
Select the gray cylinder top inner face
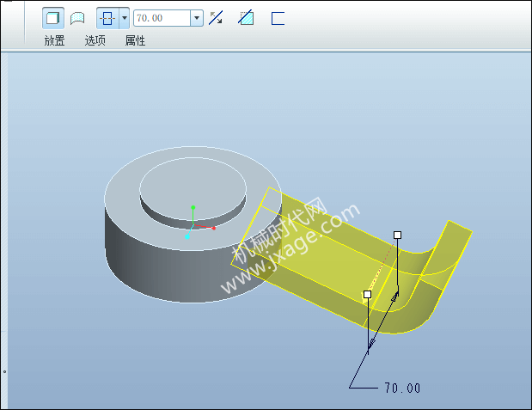click(x=193, y=188)
